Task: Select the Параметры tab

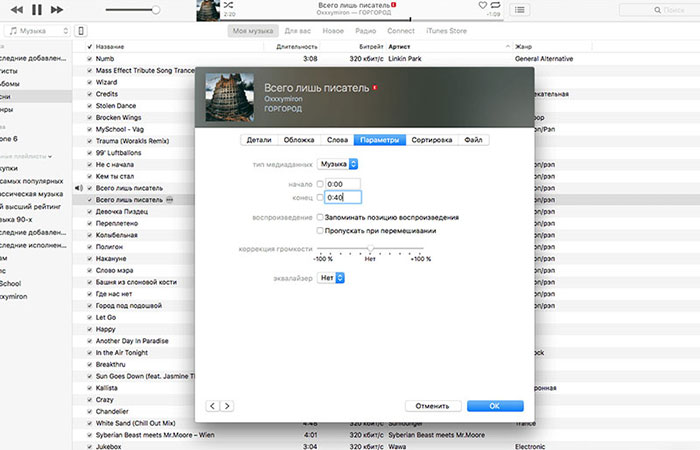Action: (379, 140)
